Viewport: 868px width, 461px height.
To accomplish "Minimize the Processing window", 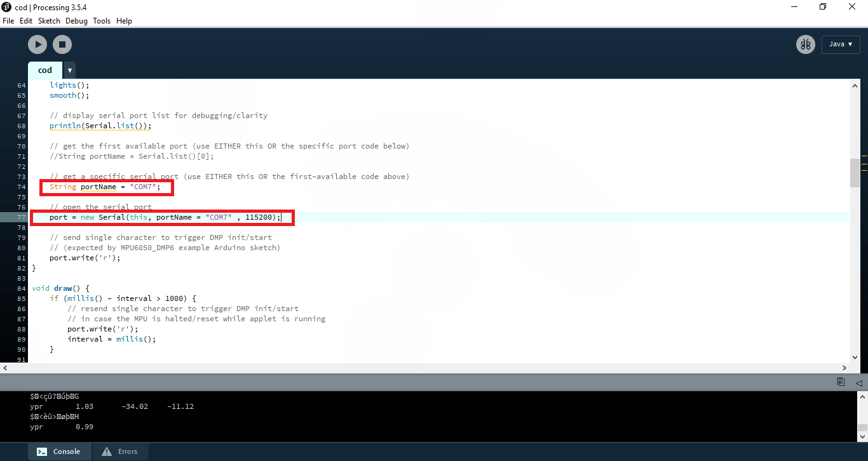I will [795, 7].
